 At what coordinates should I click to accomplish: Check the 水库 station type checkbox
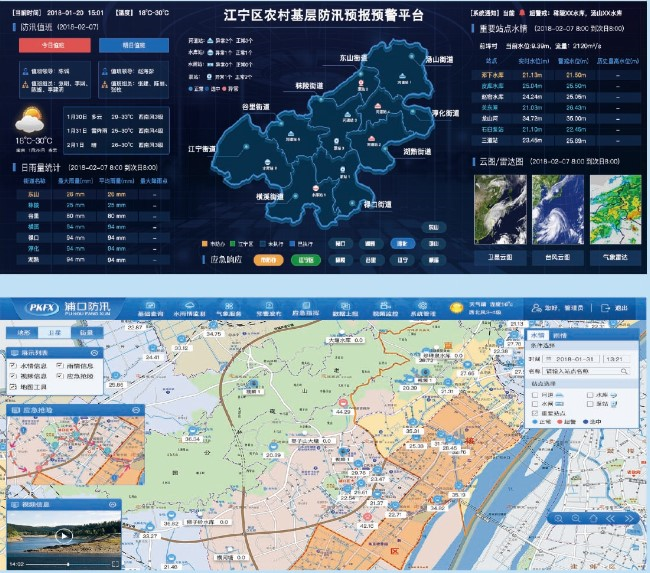tap(590, 395)
